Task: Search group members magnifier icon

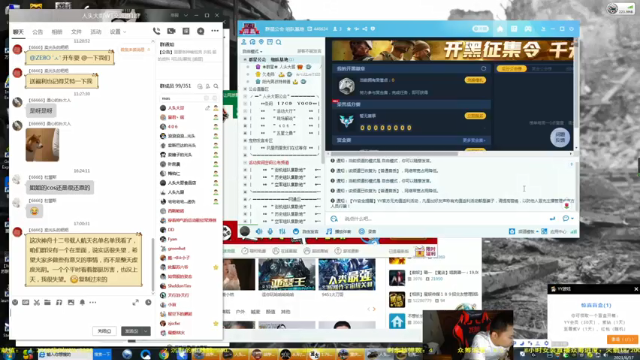Action: tap(216, 86)
